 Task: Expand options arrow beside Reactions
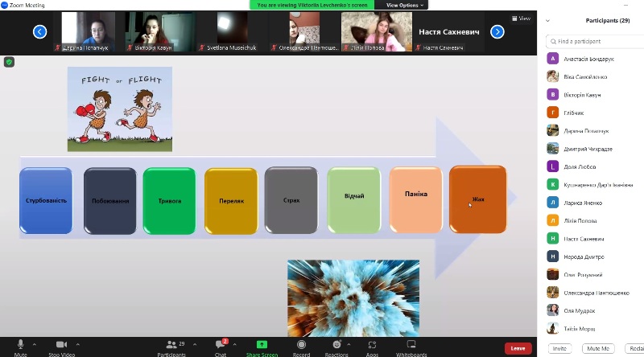click(x=349, y=344)
